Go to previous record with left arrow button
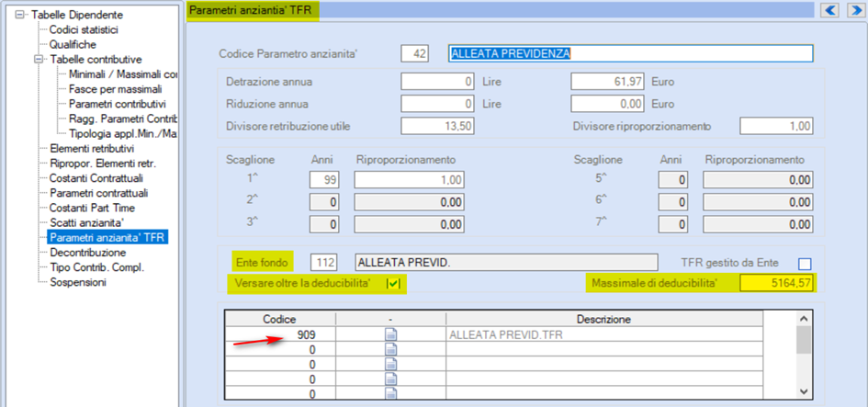This screenshot has width=868, height=407. coord(829,10)
